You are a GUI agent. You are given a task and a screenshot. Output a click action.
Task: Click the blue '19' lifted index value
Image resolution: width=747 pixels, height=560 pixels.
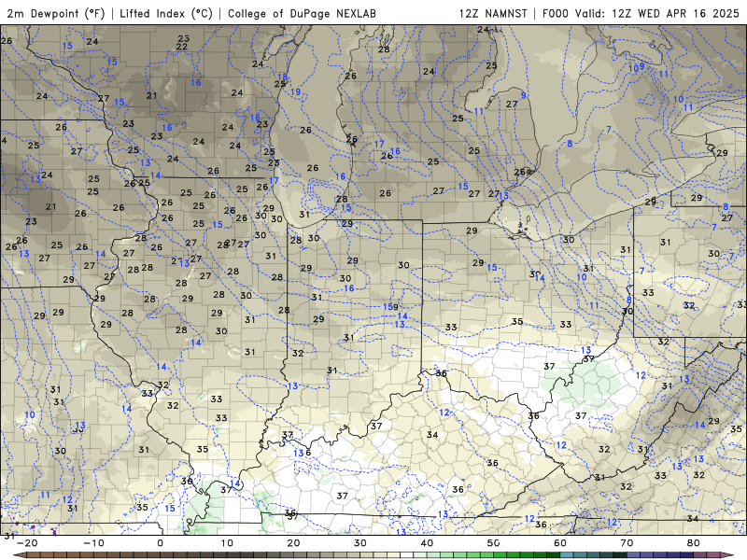[x=295, y=91]
